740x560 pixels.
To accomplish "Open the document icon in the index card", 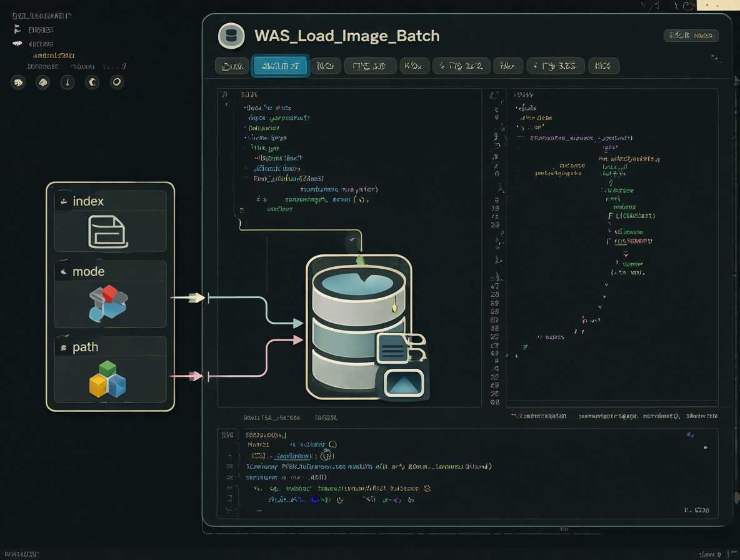I will pos(108,232).
